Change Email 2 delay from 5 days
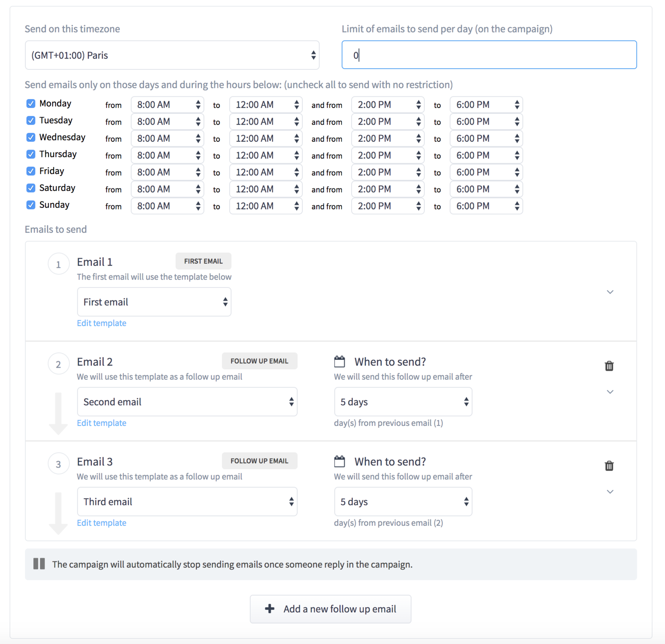This screenshot has height=644, width=665. [x=403, y=402]
